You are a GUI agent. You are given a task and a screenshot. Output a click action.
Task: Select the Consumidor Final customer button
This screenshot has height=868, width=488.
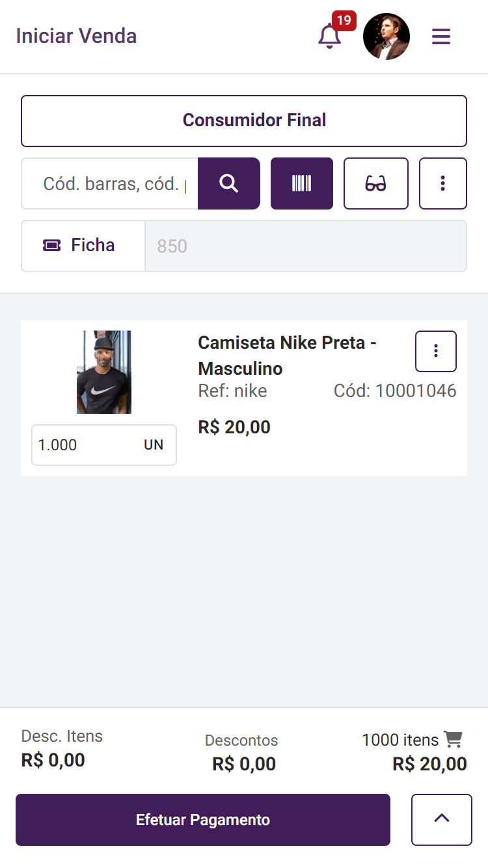(x=244, y=121)
